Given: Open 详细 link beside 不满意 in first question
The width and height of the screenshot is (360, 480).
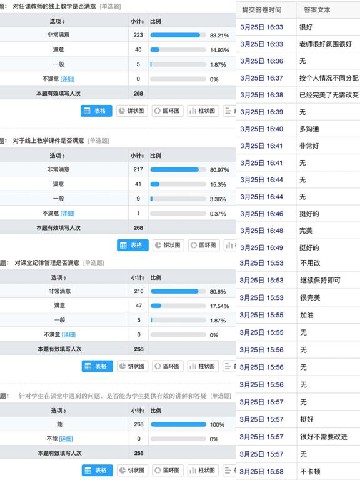Looking at the screenshot, I should click(x=68, y=79).
